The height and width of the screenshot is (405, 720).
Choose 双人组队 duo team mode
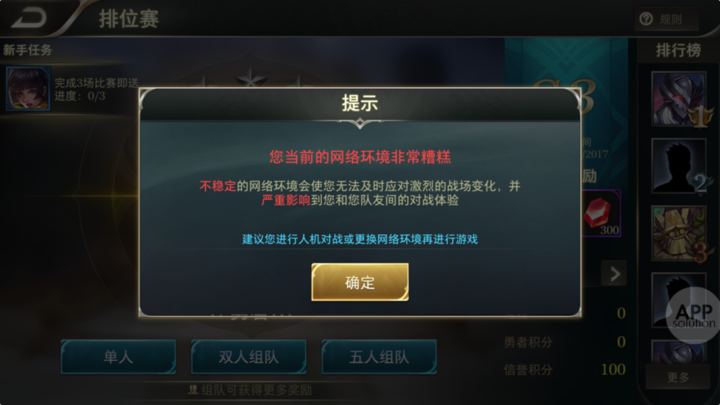pos(248,357)
